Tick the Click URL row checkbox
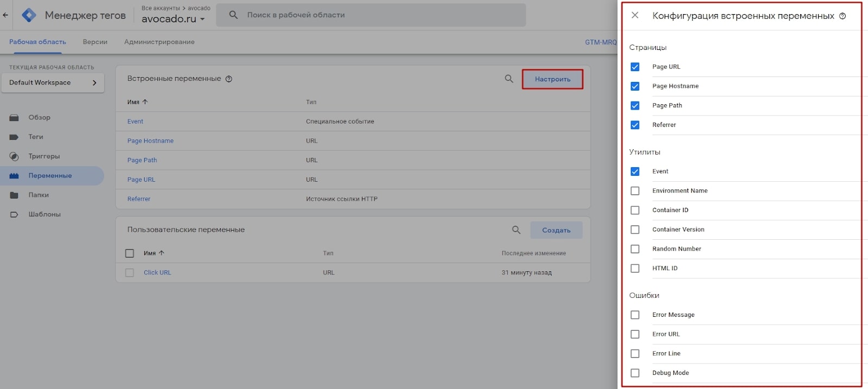Screen dimensions: 868x389 [x=130, y=273]
